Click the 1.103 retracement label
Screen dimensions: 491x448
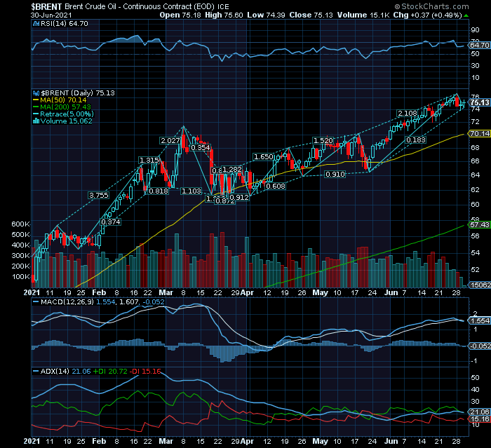(191, 191)
